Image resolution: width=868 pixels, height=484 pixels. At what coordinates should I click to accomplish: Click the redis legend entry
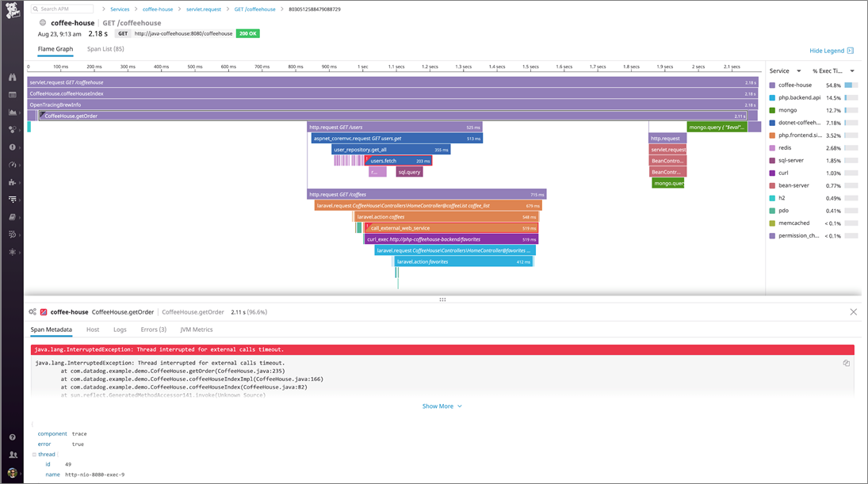(785, 147)
